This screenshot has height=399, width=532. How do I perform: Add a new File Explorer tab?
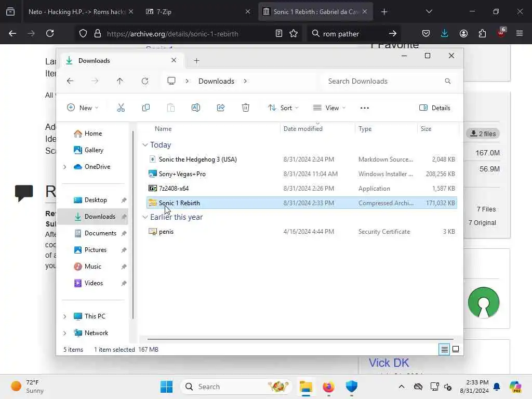click(196, 61)
